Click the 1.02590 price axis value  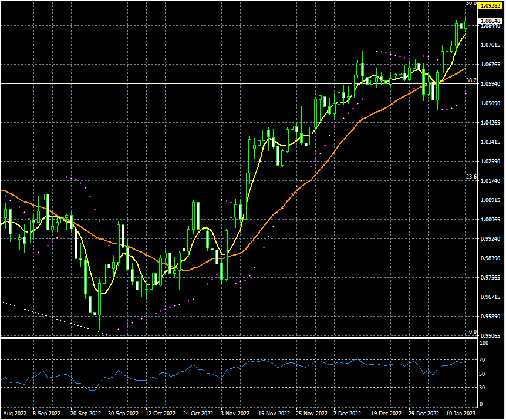click(491, 162)
